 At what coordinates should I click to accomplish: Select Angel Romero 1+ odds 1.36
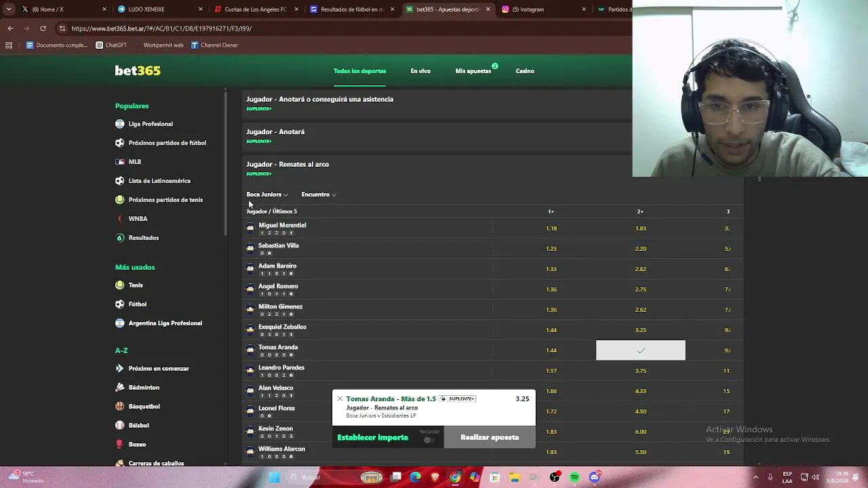(551, 289)
